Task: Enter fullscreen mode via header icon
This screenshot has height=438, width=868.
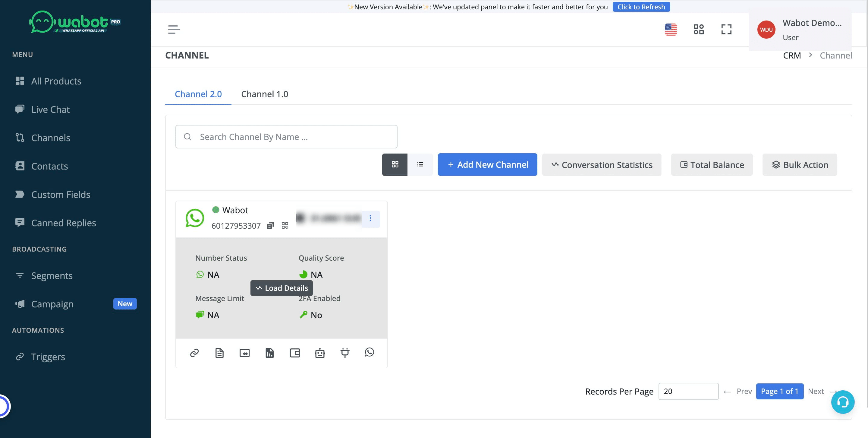Action: pyautogui.click(x=726, y=29)
